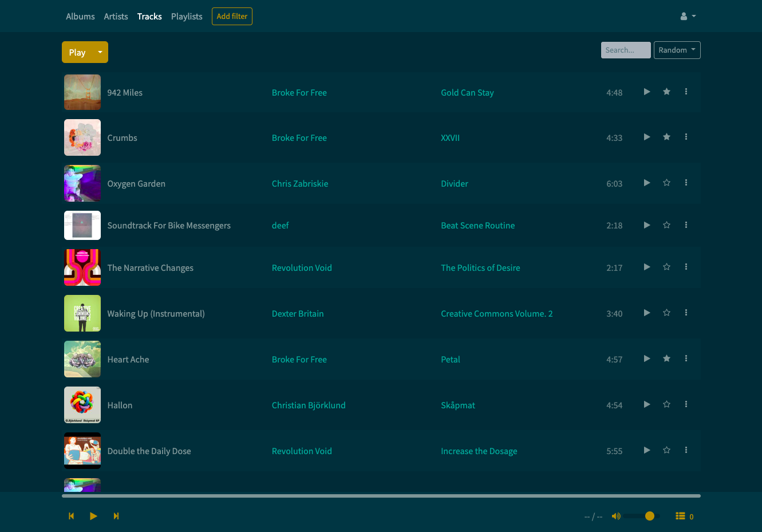Unstar the track Crumbs
Viewport: 762px width, 532px height.
[x=666, y=137]
